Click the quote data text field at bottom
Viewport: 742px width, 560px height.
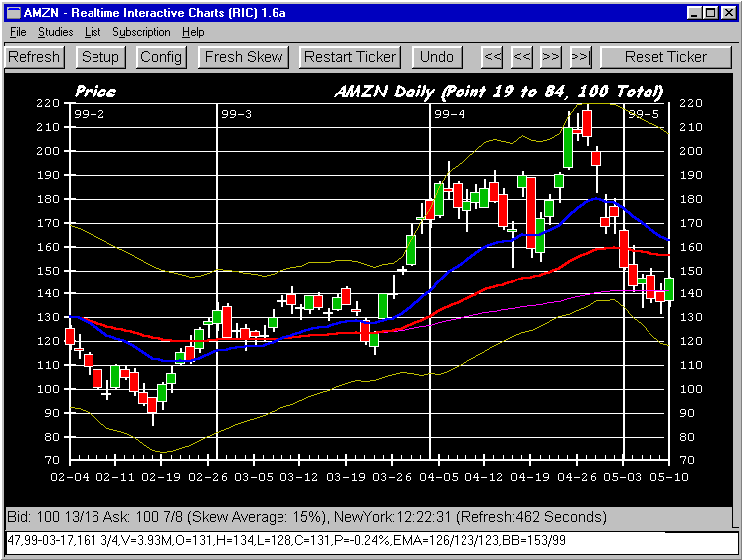pos(370,541)
